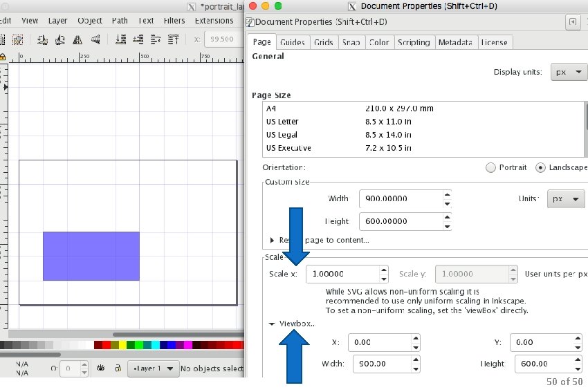588x392 pixels.
Task: Open the View menu
Action: pos(30,21)
